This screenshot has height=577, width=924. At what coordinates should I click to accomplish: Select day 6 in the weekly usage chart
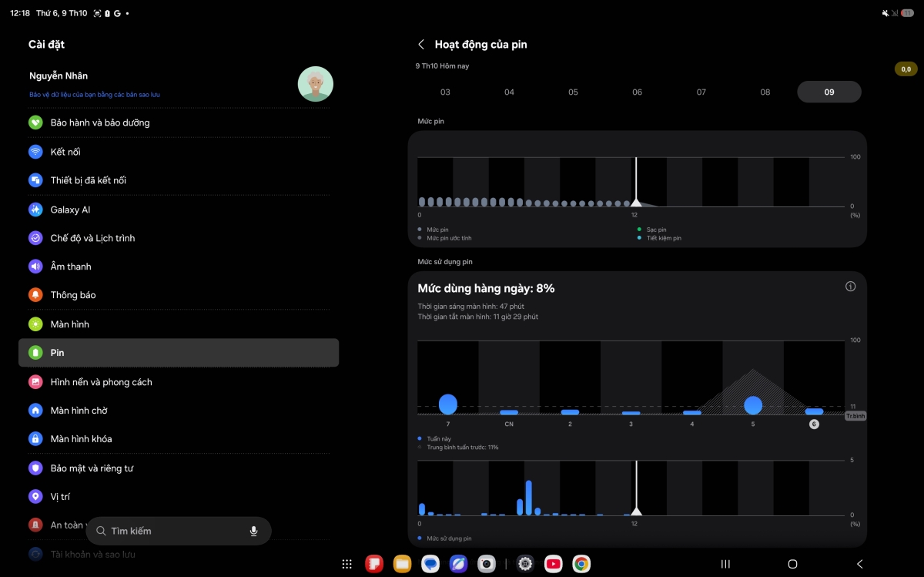pyautogui.click(x=814, y=424)
